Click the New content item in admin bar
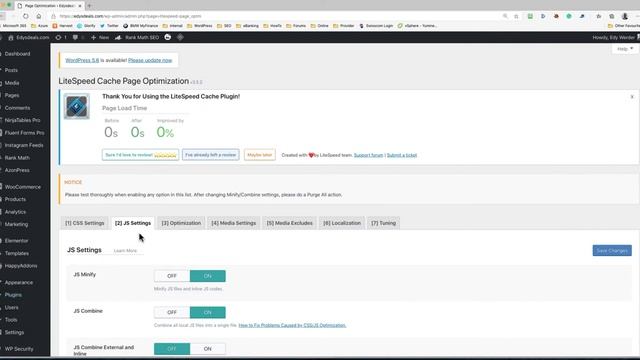This screenshot has width=640, height=360. point(100,37)
